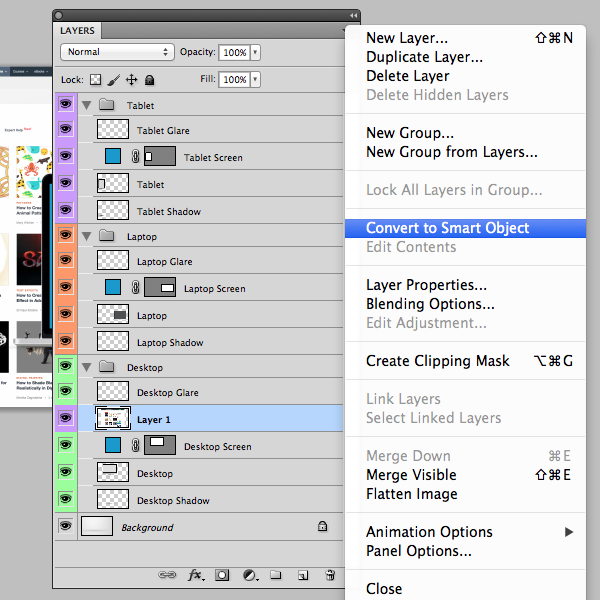Choose Duplicate Layer... menu entry
The height and width of the screenshot is (600, 600).
pos(465,57)
